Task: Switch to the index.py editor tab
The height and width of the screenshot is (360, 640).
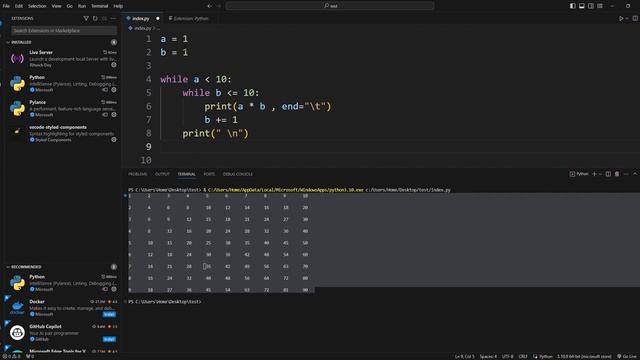Action: click(142, 18)
